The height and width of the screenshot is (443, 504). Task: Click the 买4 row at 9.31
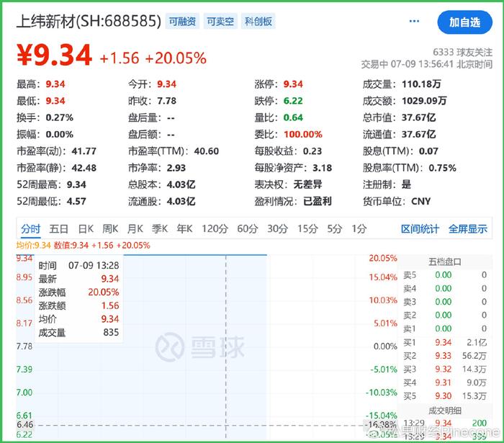point(445,382)
